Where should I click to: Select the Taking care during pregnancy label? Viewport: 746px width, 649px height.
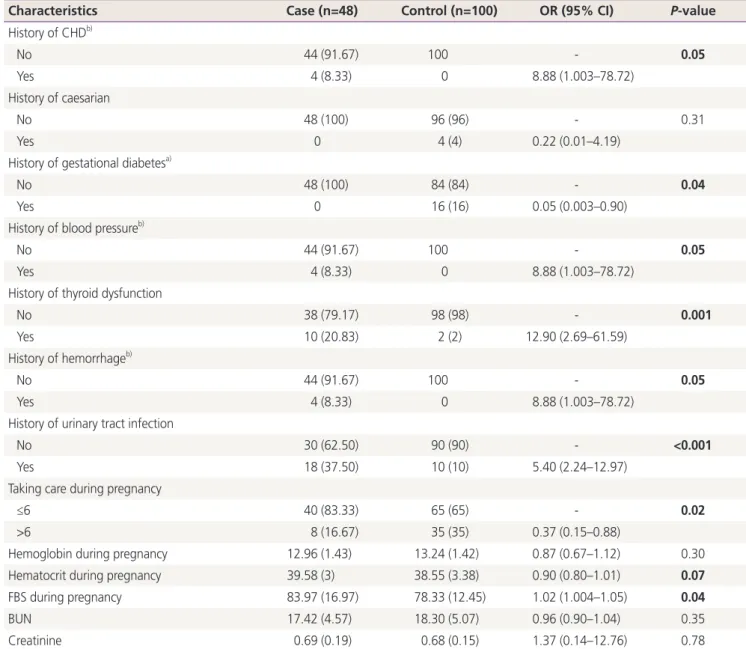pos(85,489)
